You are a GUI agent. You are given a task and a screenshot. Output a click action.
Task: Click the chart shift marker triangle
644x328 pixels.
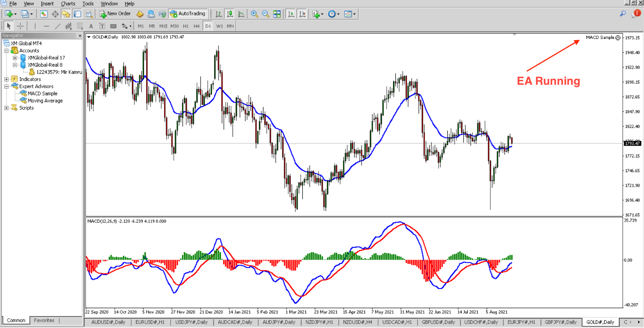pyautogui.click(x=514, y=34)
